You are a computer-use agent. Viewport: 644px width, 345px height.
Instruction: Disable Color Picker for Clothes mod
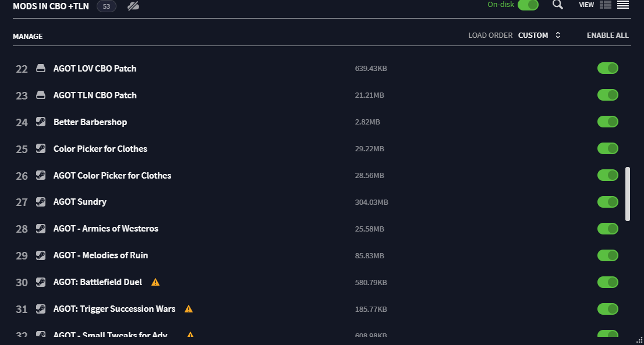(607, 148)
